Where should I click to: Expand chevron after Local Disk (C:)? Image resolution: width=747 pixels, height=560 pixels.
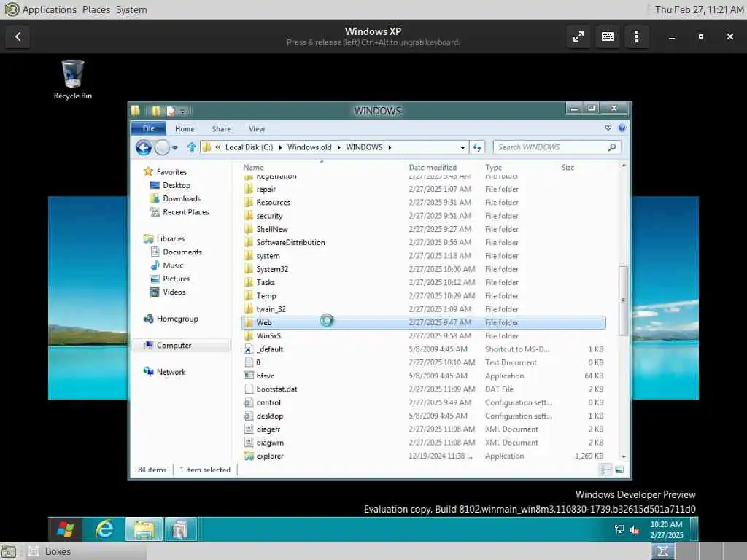coord(280,147)
